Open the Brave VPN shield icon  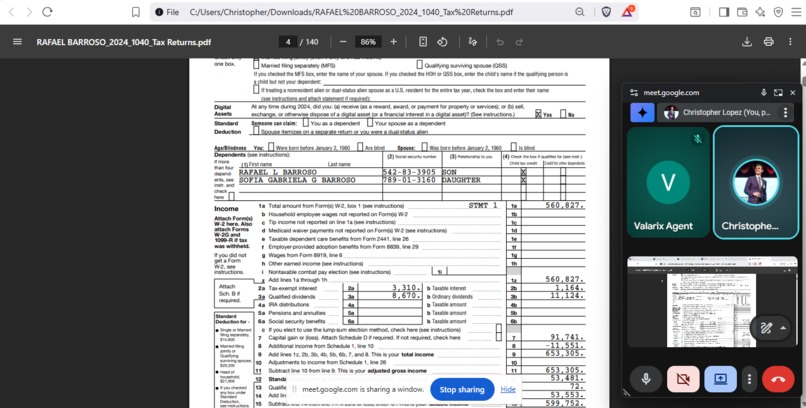[778, 12]
